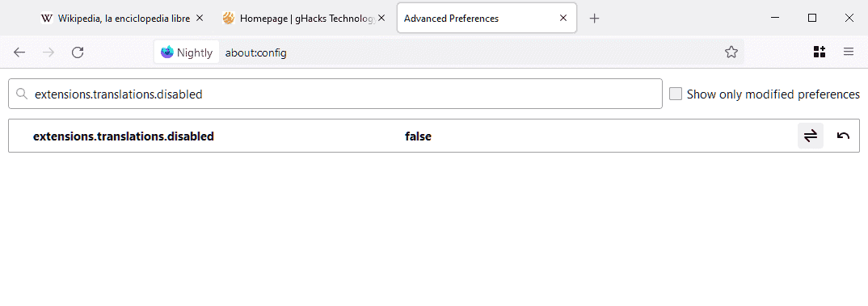Enable Show only modified preferences checkbox
The height and width of the screenshot is (306, 868).
pos(676,94)
